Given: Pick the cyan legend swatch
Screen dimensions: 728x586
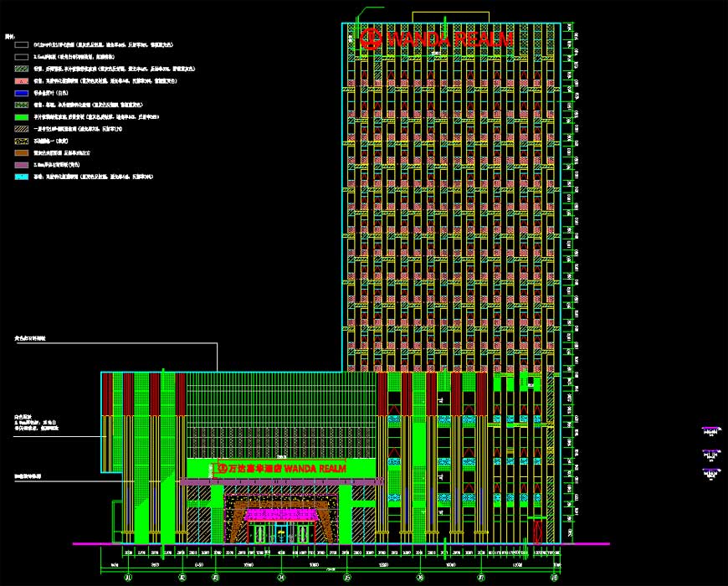Looking at the screenshot, I should [x=22, y=177].
